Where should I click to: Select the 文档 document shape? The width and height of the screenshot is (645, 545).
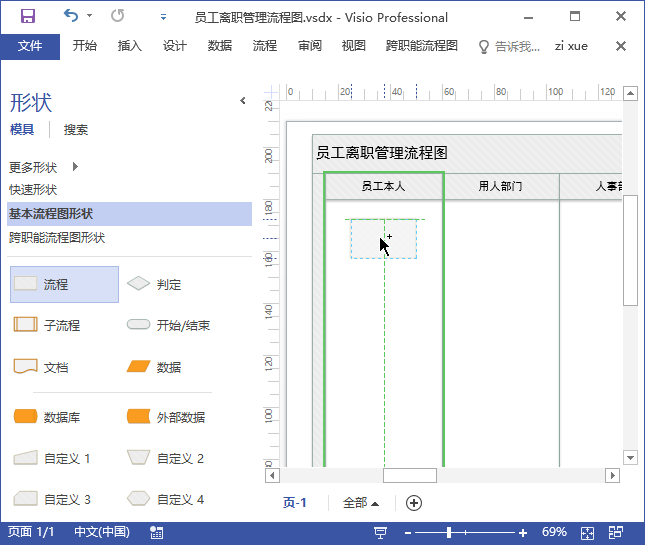click(x=41, y=366)
